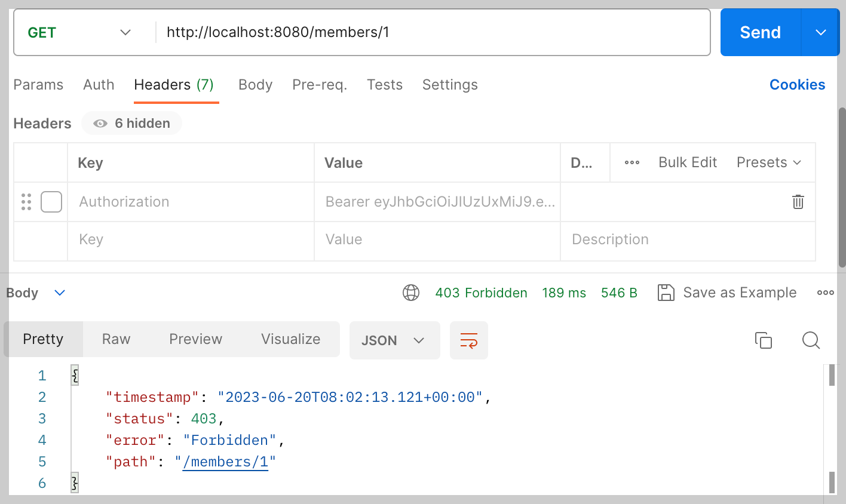Open the GET method dropdown
Viewport: 846px width, 504px height.
point(79,32)
